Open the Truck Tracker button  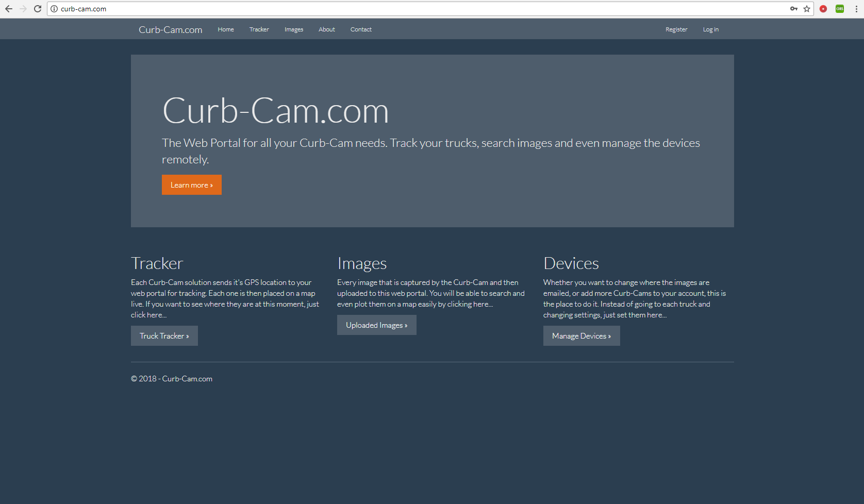[164, 336]
